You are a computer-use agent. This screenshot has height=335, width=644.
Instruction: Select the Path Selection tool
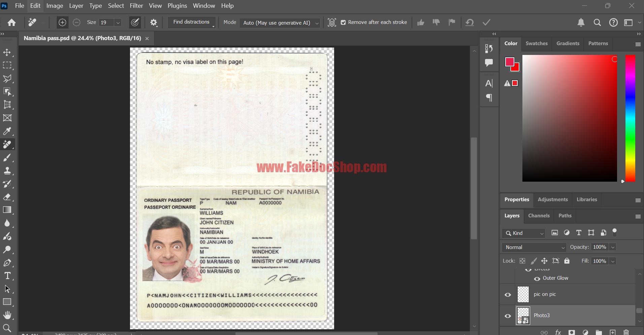click(x=7, y=289)
